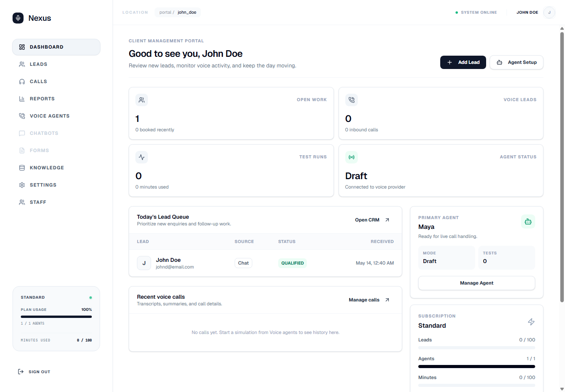This screenshot has width=565, height=392.
Task: Click the SOURCE column header
Action: pyautogui.click(x=244, y=241)
